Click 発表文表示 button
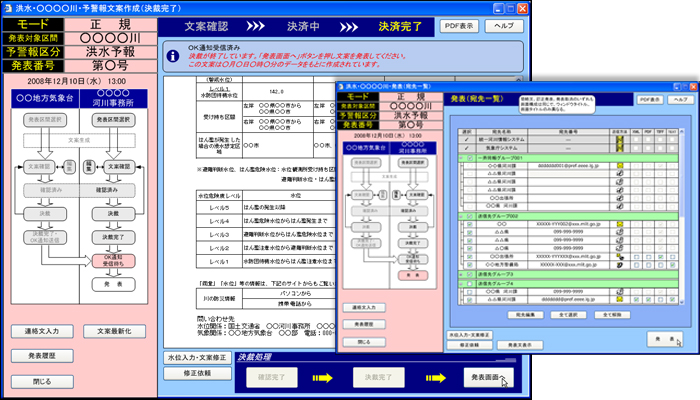700x400 pixels. click(x=520, y=345)
